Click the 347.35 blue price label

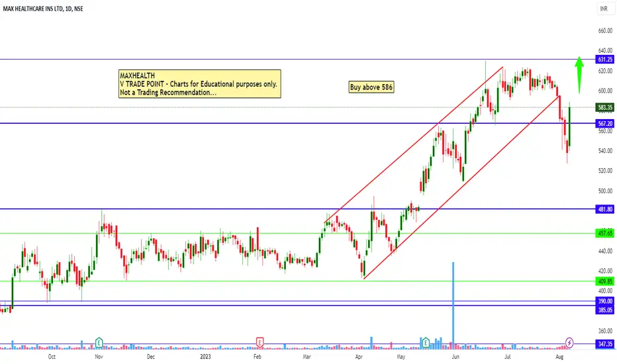605,344
